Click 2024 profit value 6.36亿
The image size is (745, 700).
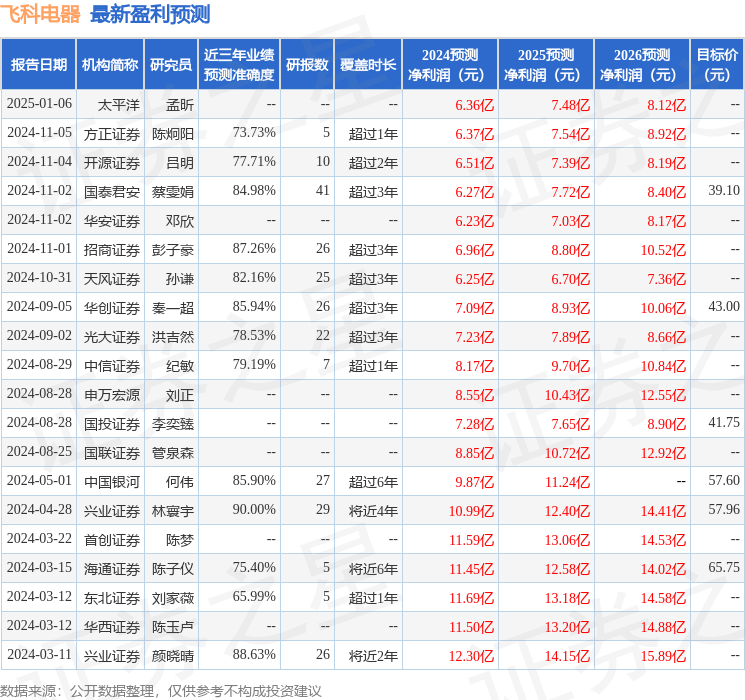(475, 105)
